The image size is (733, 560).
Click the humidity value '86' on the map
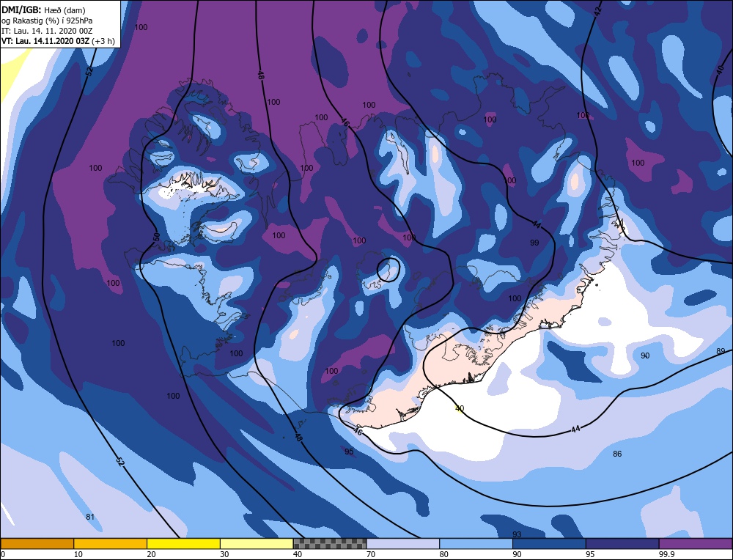[617, 454]
